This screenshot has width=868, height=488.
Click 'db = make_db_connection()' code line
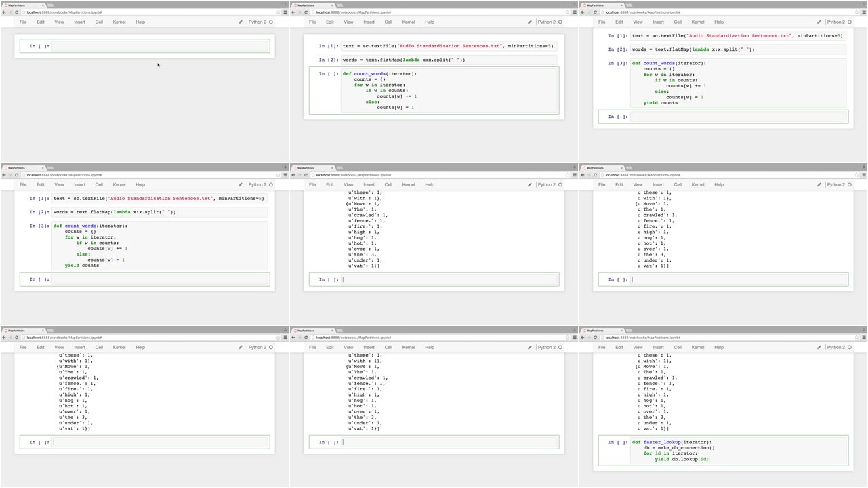click(x=679, y=447)
